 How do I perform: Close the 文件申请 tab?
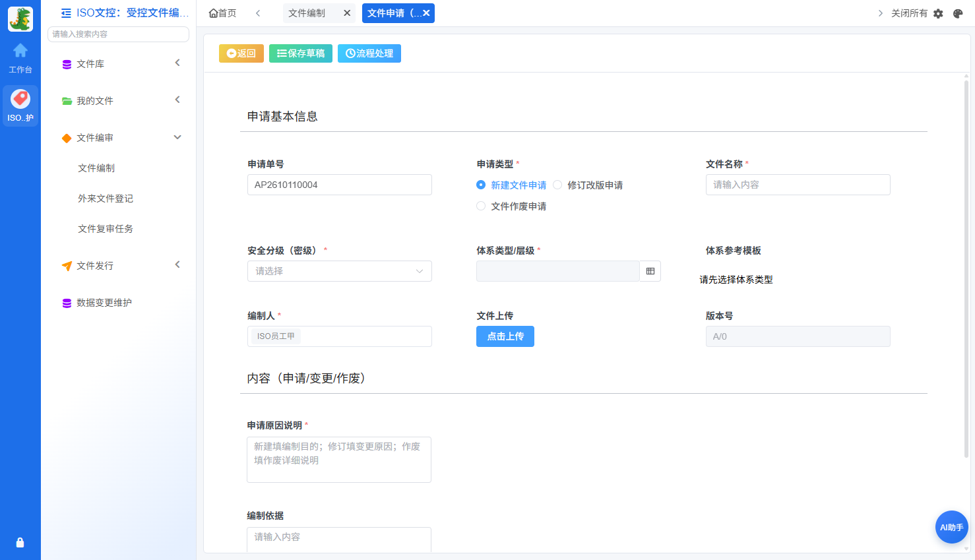[x=426, y=13]
